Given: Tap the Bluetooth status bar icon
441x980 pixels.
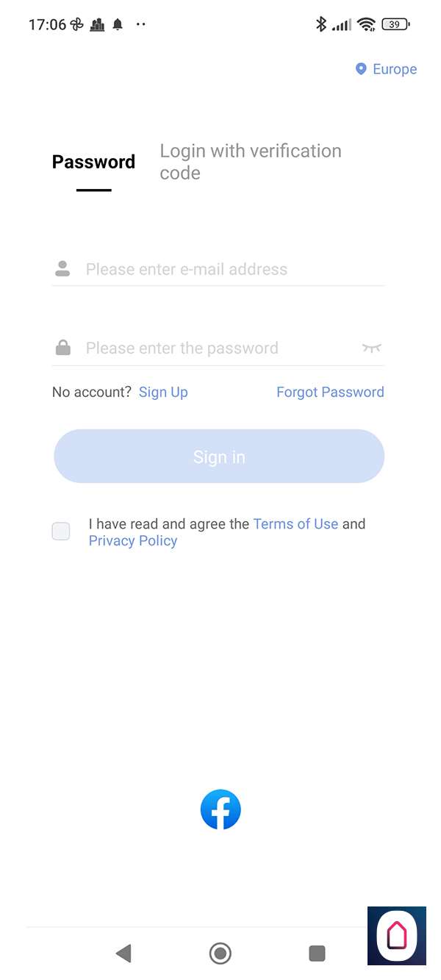Looking at the screenshot, I should tap(320, 24).
